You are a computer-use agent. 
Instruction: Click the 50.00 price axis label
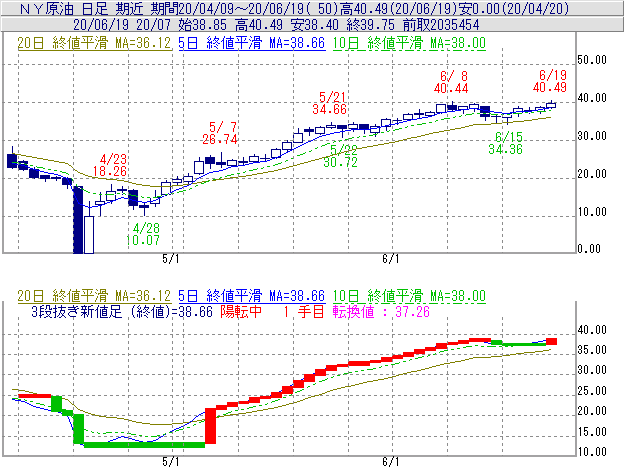592,60
